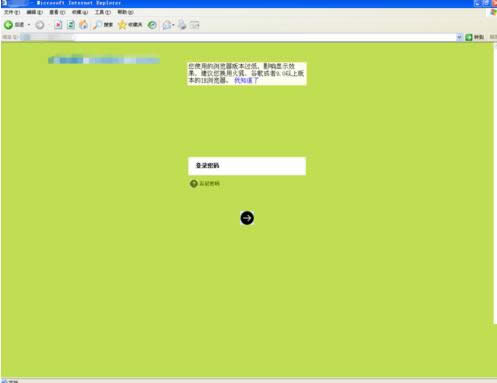Go to the Home page
This screenshot has width=497, height=383.
pos(84,25)
